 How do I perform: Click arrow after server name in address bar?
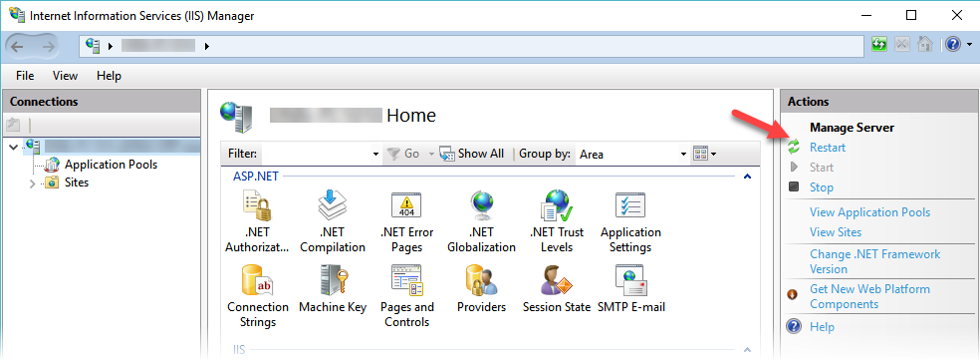pyautogui.click(x=207, y=46)
